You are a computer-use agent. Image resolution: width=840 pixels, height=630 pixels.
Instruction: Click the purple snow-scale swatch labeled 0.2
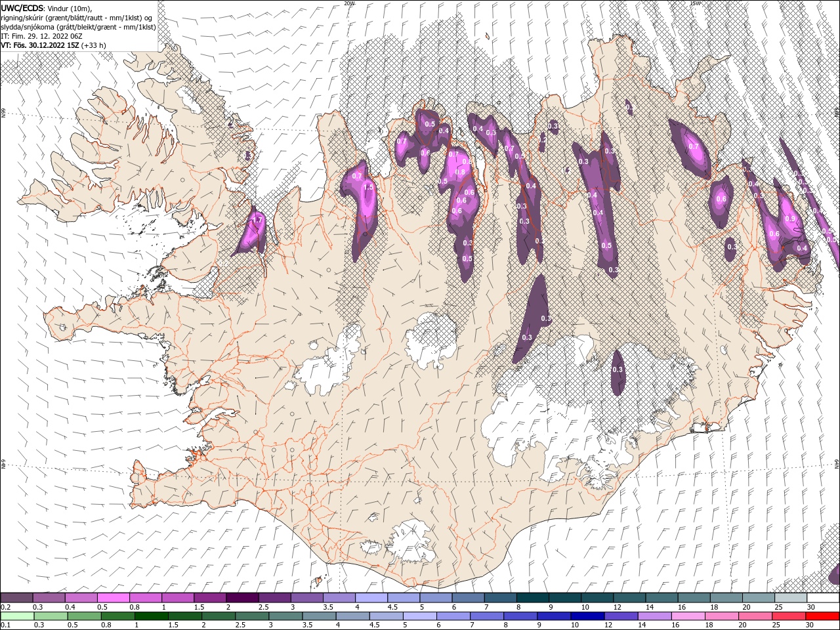pyautogui.click(x=16, y=598)
